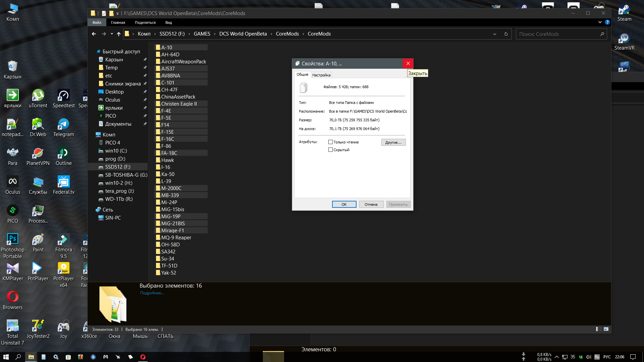644x362 pixels.
Task: Launch Steam desktop icon
Action: pos(624,13)
